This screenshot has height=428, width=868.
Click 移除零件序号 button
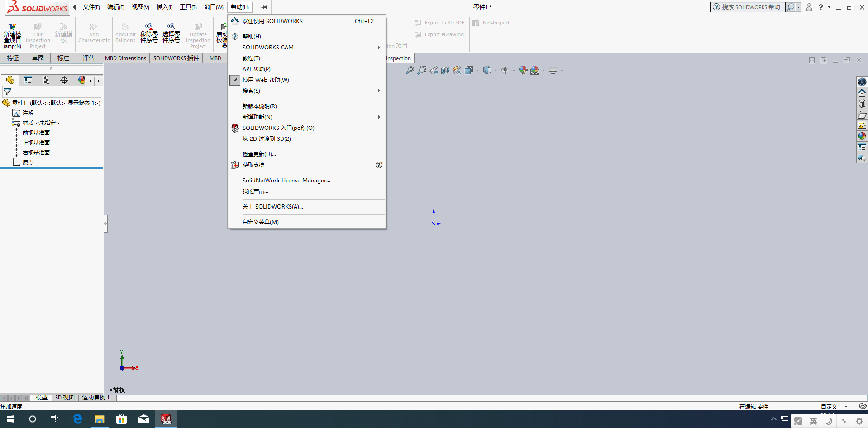click(149, 33)
